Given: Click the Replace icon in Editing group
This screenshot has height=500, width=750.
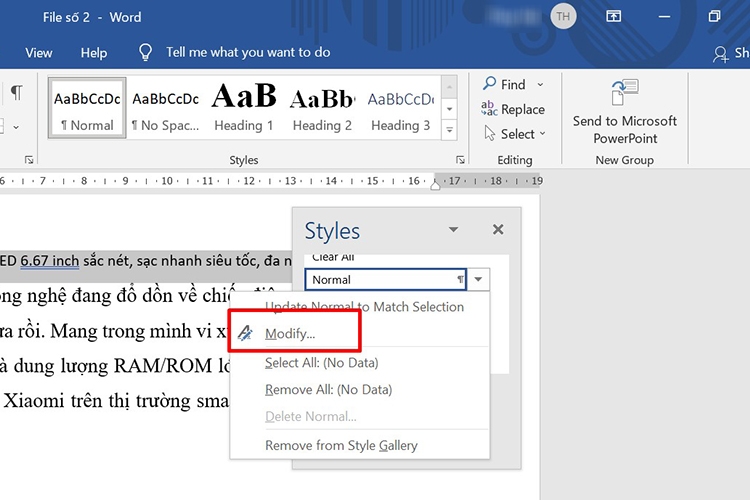Looking at the screenshot, I should (490, 109).
